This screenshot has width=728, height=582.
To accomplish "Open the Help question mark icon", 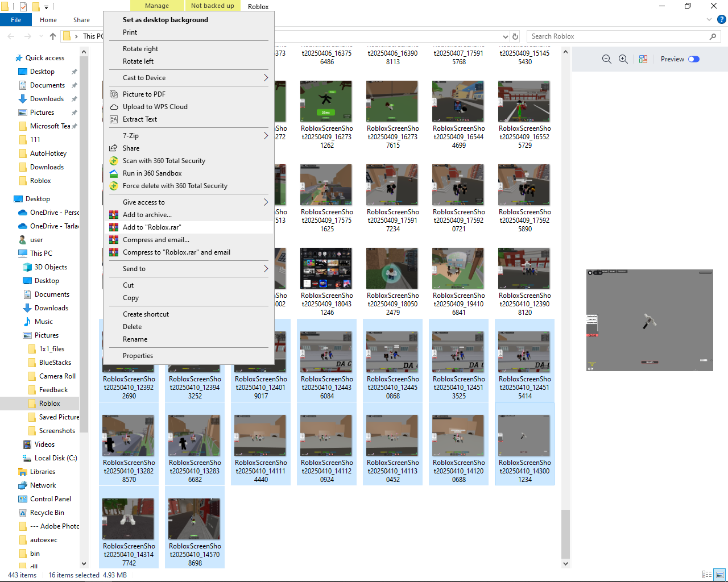I will [x=722, y=19].
